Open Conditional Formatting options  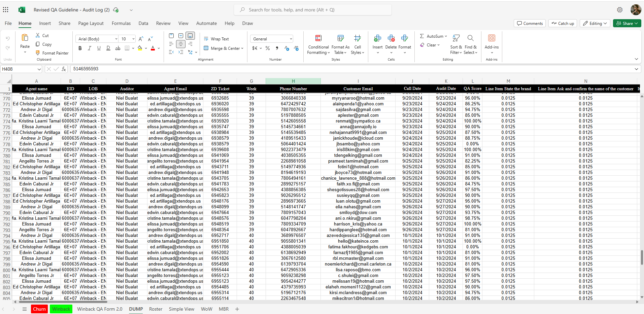tap(318, 44)
